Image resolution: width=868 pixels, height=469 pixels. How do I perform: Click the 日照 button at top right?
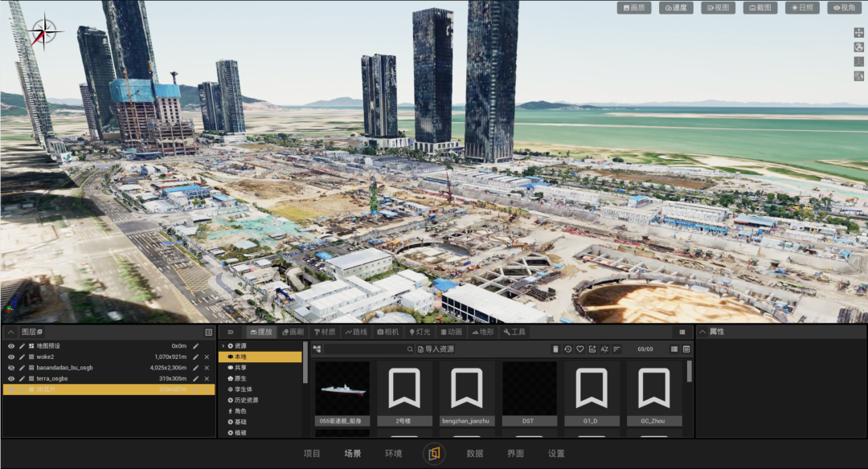(802, 8)
